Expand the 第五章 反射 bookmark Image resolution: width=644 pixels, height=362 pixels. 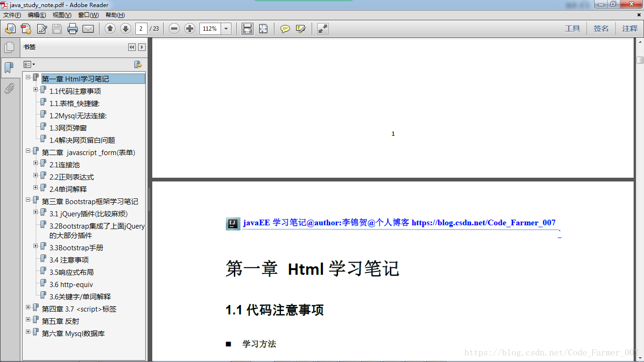[28, 319]
